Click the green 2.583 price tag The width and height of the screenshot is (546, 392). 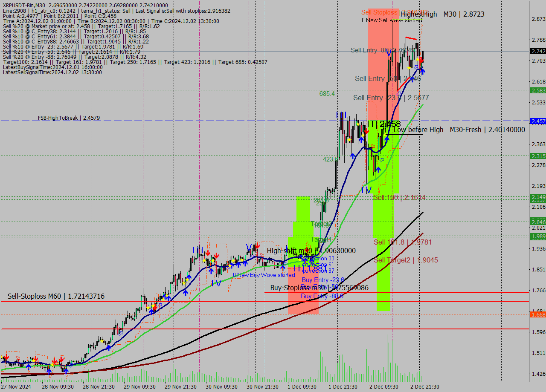tap(537, 90)
